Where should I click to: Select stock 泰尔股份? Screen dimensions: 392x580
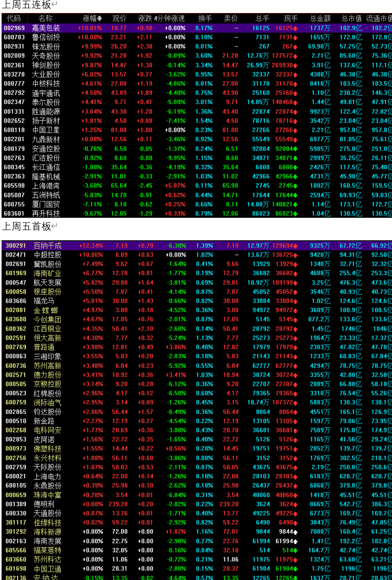pos(46,102)
